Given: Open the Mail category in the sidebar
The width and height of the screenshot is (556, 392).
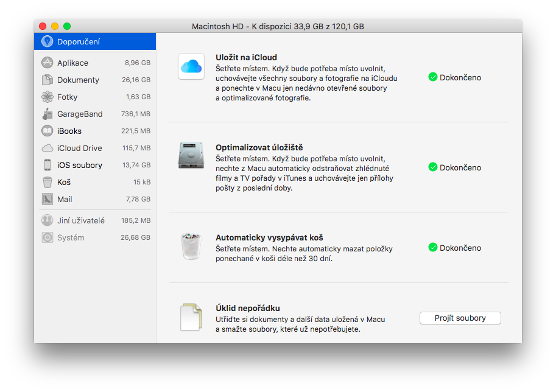Looking at the screenshot, I should point(65,199).
